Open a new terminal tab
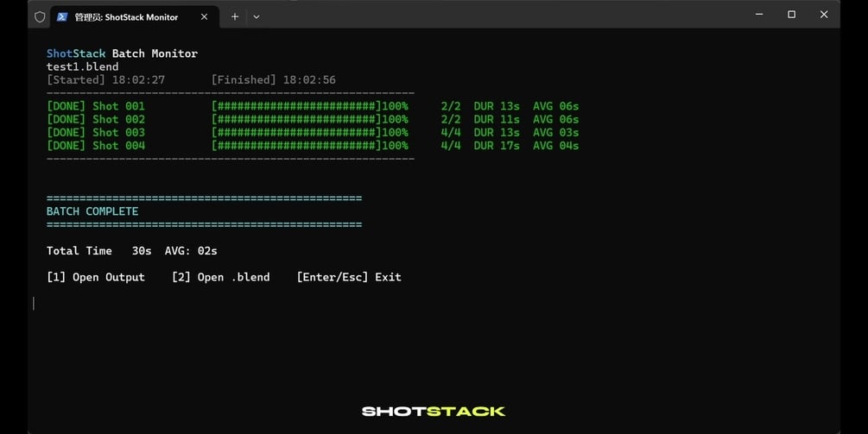The height and width of the screenshot is (434, 868). [235, 16]
